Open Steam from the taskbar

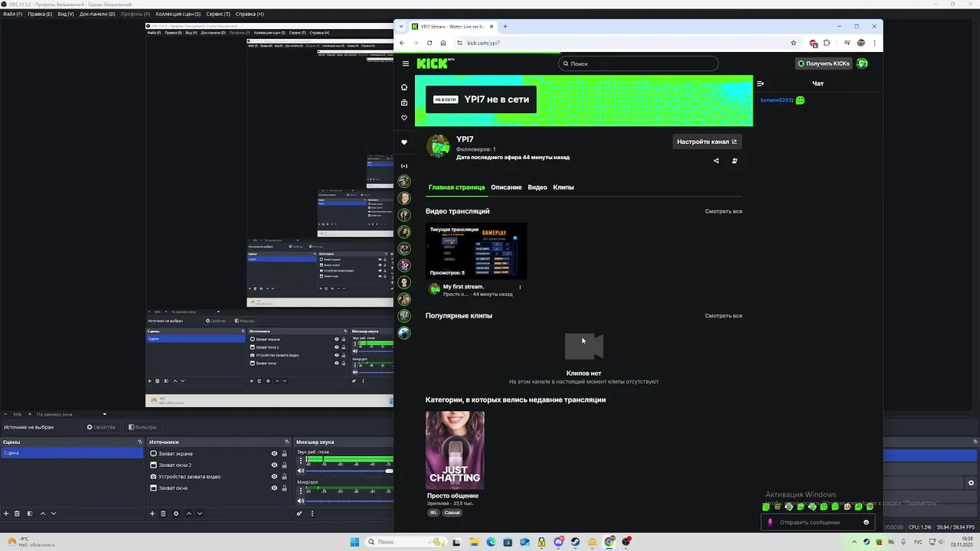coord(575,542)
